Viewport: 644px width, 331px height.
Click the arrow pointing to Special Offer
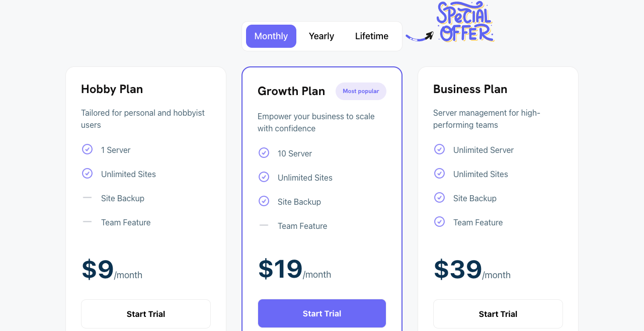[x=420, y=37]
